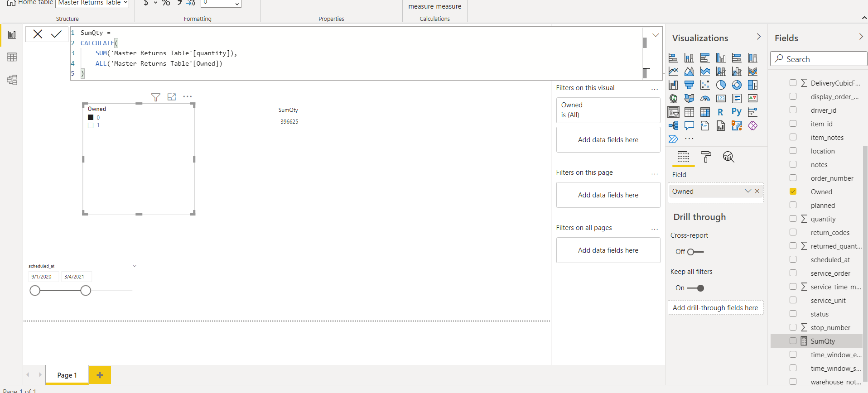Add a new report page
This screenshot has width=868, height=393.
point(100,375)
